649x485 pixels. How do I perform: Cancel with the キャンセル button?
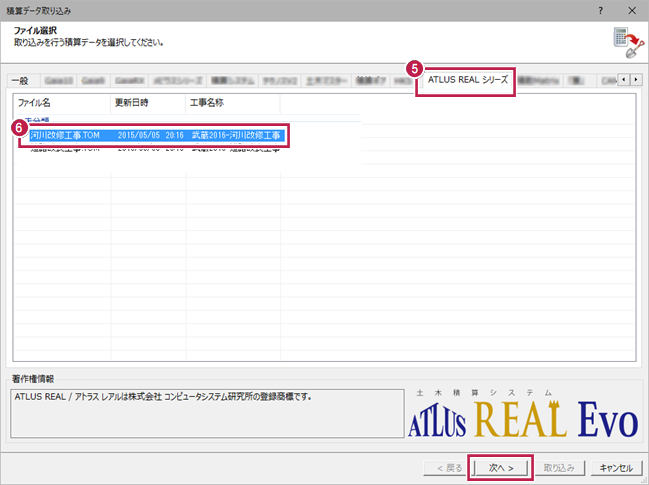(x=616, y=468)
